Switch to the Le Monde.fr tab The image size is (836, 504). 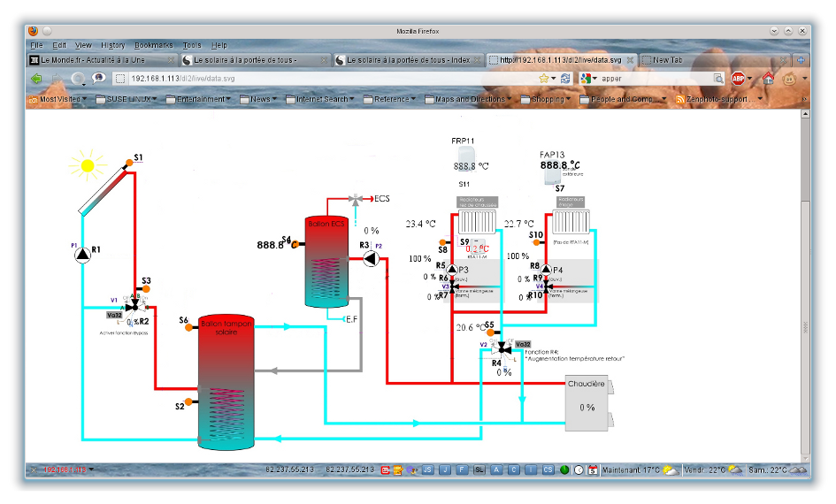pyautogui.click(x=99, y=60)
